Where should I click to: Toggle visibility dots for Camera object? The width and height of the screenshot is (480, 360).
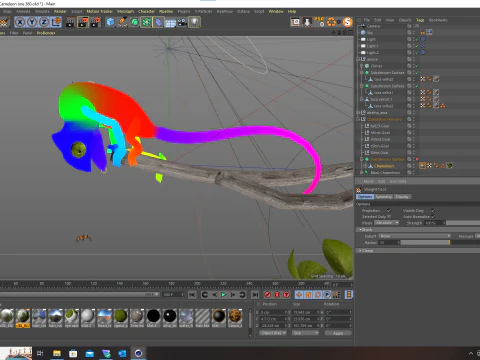click(414, 26)
